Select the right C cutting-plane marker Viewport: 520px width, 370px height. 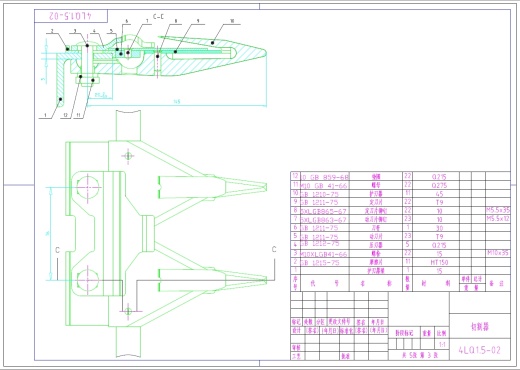[x=274, y=249]
